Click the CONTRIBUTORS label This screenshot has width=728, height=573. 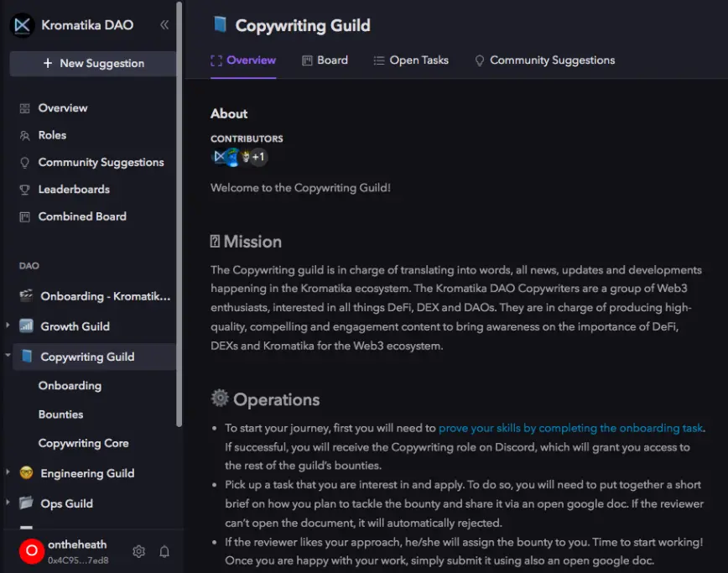pyautogui.click(x=247, y=138)
